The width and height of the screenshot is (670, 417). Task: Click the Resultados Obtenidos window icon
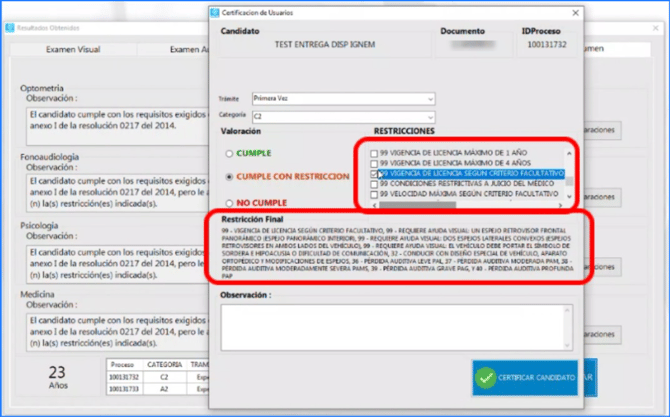[x=9, y=28]
